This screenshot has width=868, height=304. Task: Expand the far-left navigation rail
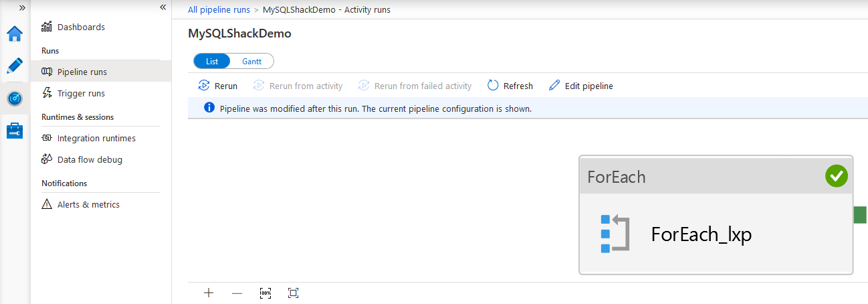22,7
